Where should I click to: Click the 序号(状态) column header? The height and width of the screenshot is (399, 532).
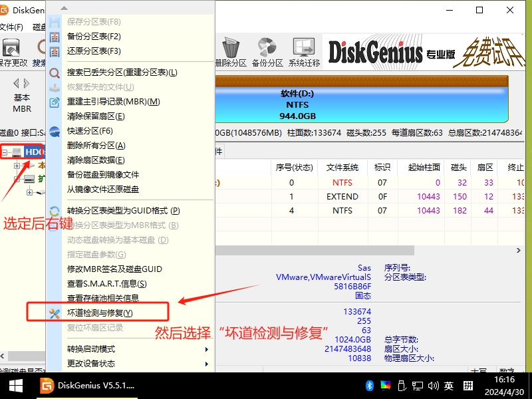point(294,168)
